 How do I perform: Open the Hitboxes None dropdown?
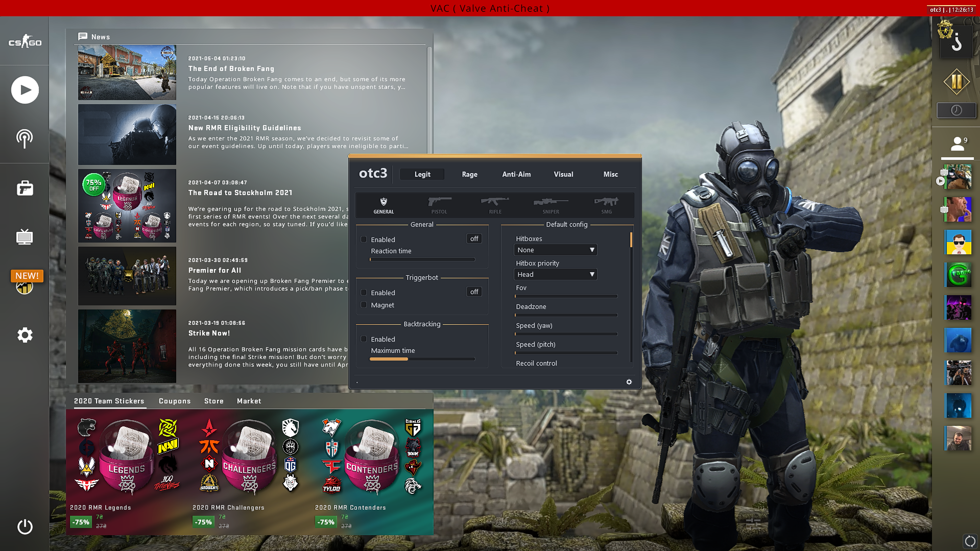click(555, 250)
